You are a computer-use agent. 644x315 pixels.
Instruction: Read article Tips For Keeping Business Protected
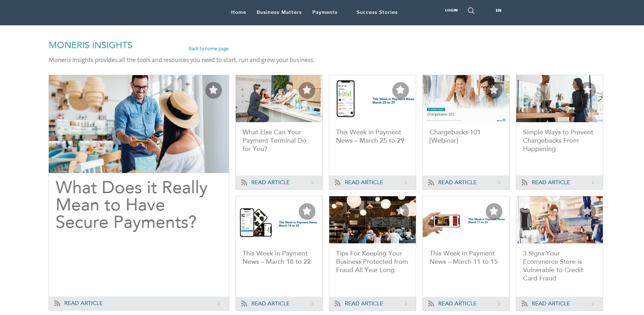tap(364, 304)
